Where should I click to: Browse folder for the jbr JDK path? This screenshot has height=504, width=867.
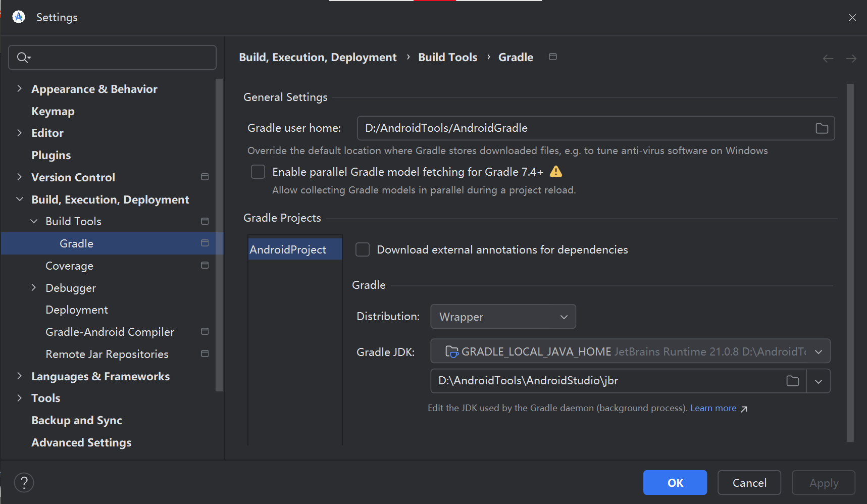pos(793,381)
